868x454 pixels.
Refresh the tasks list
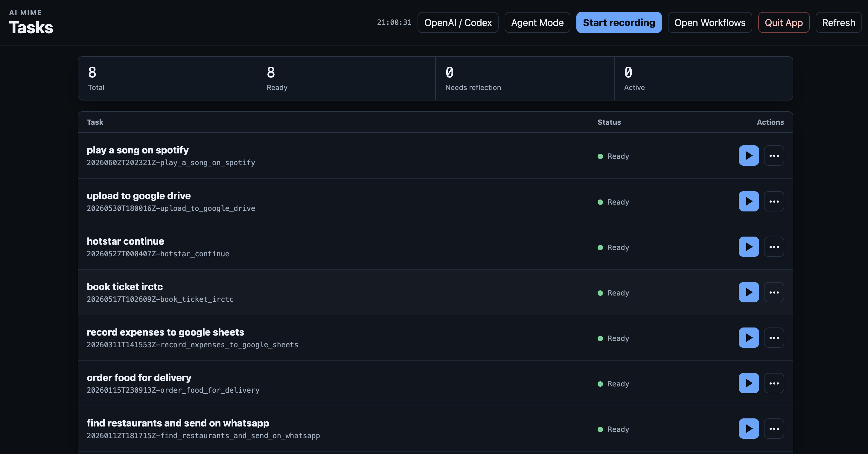838,23
